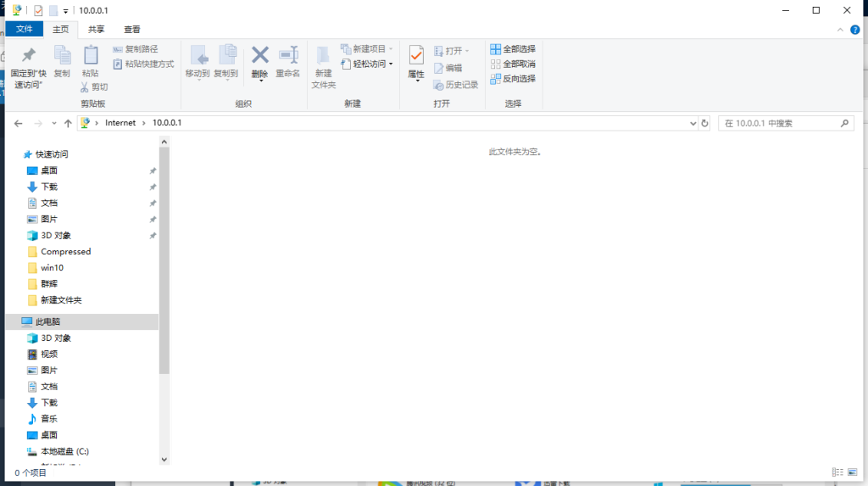Select pinned Pictures (图片) under Quick access
The image size is (868, 486).
pos(48,220)
